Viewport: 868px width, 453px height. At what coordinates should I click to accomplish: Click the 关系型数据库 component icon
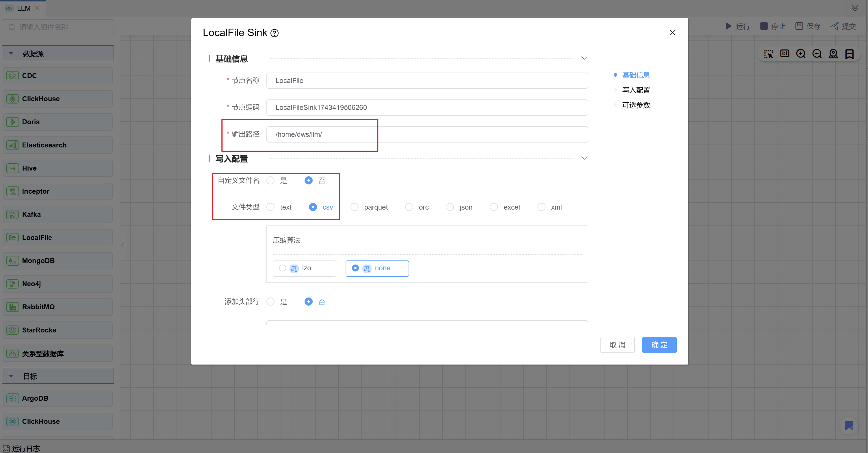click(x=12, y=354)
